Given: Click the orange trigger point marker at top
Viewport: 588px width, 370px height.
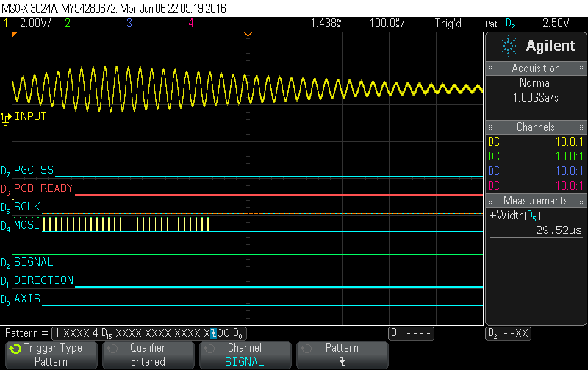Looking at the screenshot, I should coord(248,34).
